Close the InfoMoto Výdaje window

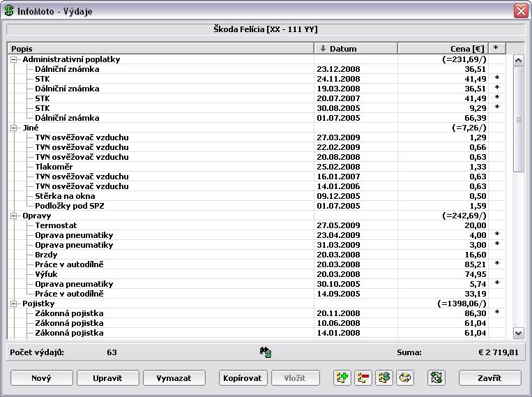click(x=521, y=11)
